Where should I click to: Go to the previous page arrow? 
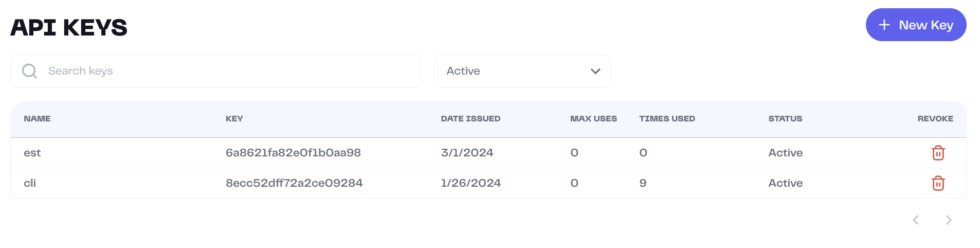click(916, 220)
